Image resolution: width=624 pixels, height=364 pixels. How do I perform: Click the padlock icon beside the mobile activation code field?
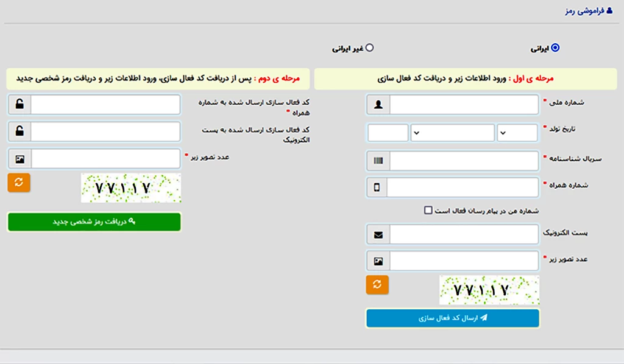tap(19, 104)
